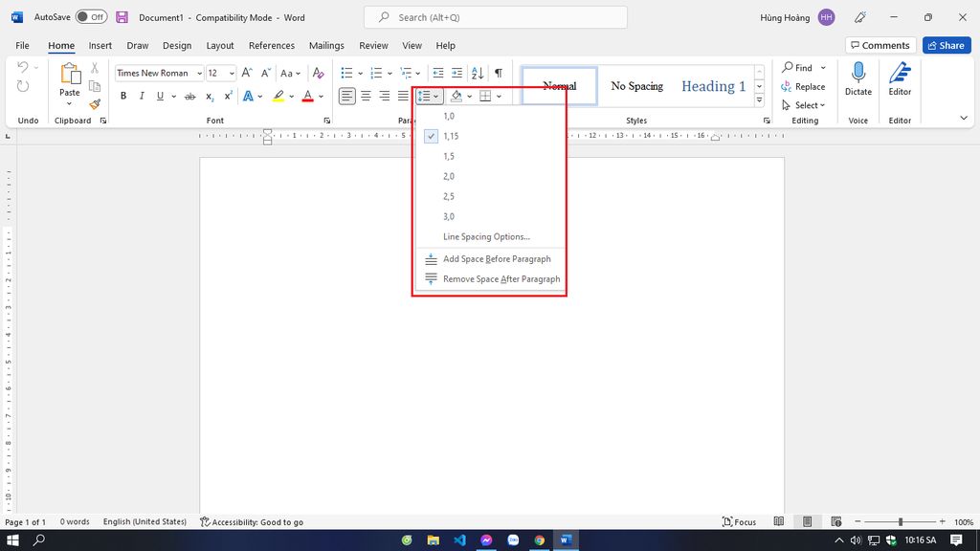The width and height of the screenshot is (980, 551).
Task: Switch to Read Mode view icon
Action: tap(779, 521)
